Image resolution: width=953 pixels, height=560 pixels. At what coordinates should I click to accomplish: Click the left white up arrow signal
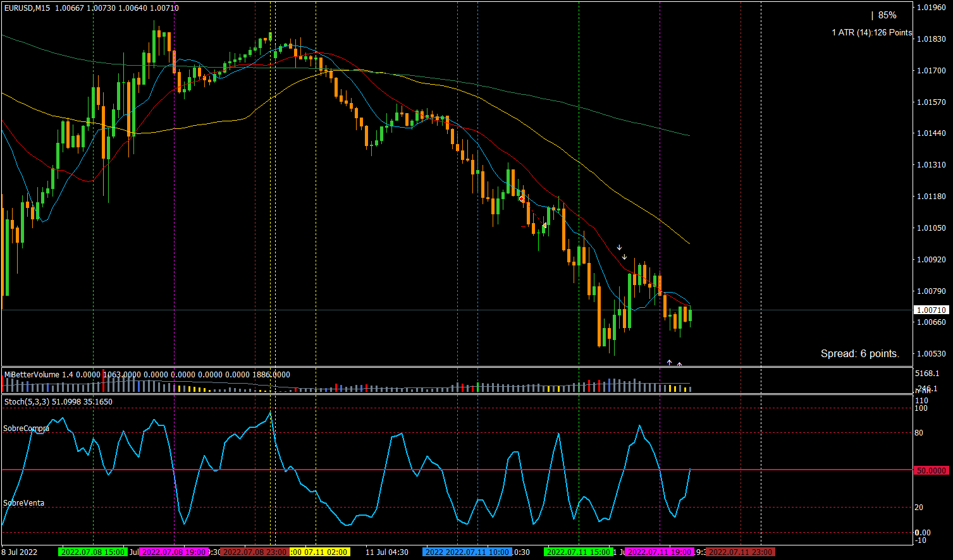pyautogui.click(x=669, y=363)
